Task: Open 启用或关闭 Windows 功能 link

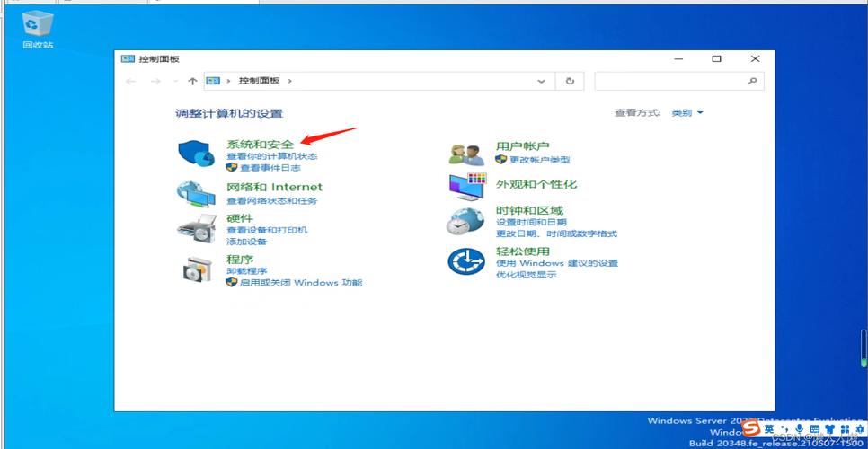Action: tap(301, 283)
